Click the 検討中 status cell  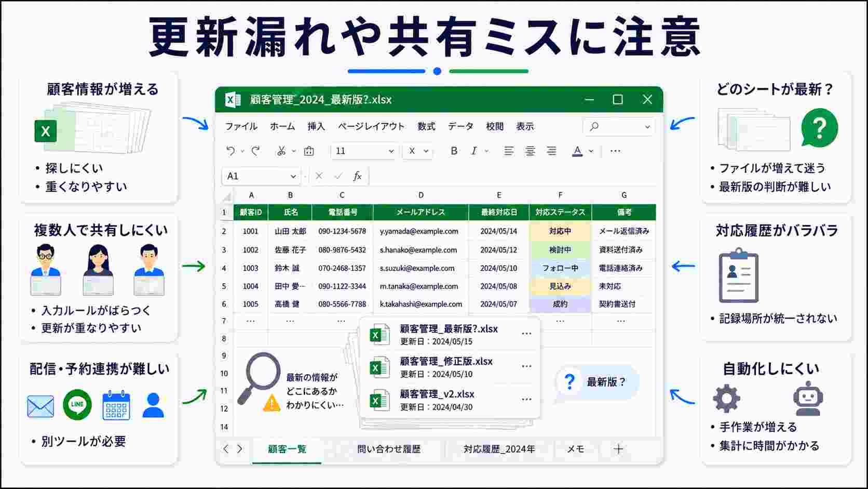(x=560, y=249)
